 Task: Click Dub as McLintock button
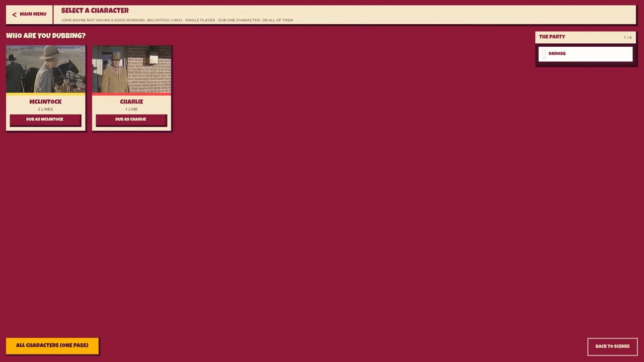click(45, 120)
